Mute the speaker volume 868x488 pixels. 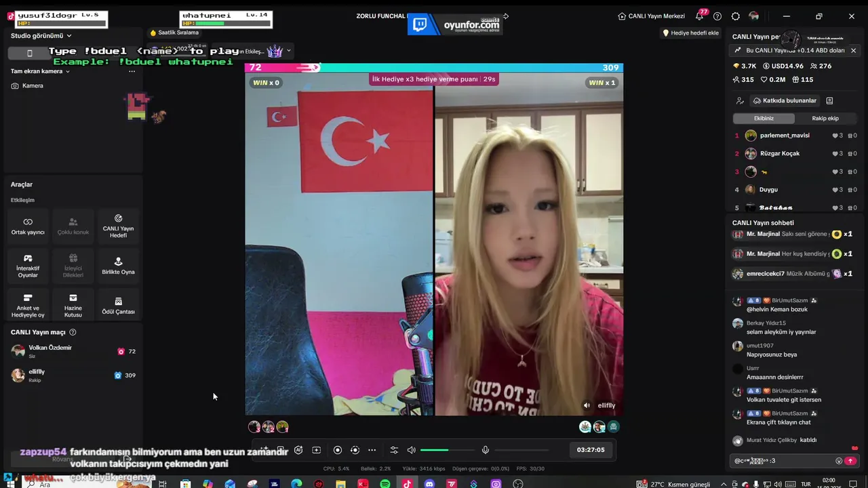[x=411, y=450]
